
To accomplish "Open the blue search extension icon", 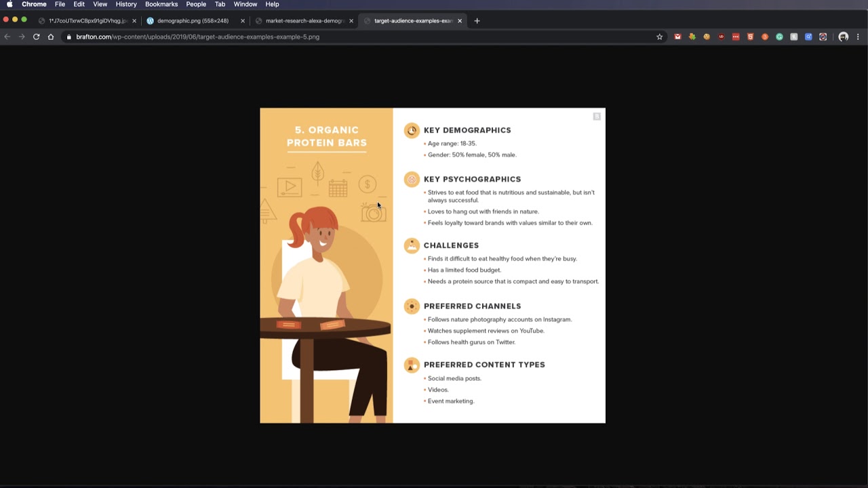I will [808, 37].
